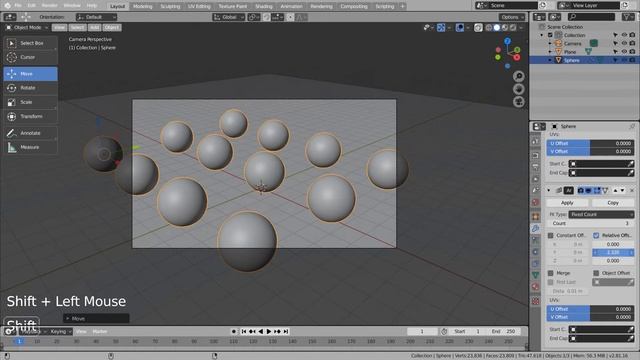Enable the Merge checkbox
Image resolution: width=640 pixels, height=360 pixels.
tap(551, 273)
